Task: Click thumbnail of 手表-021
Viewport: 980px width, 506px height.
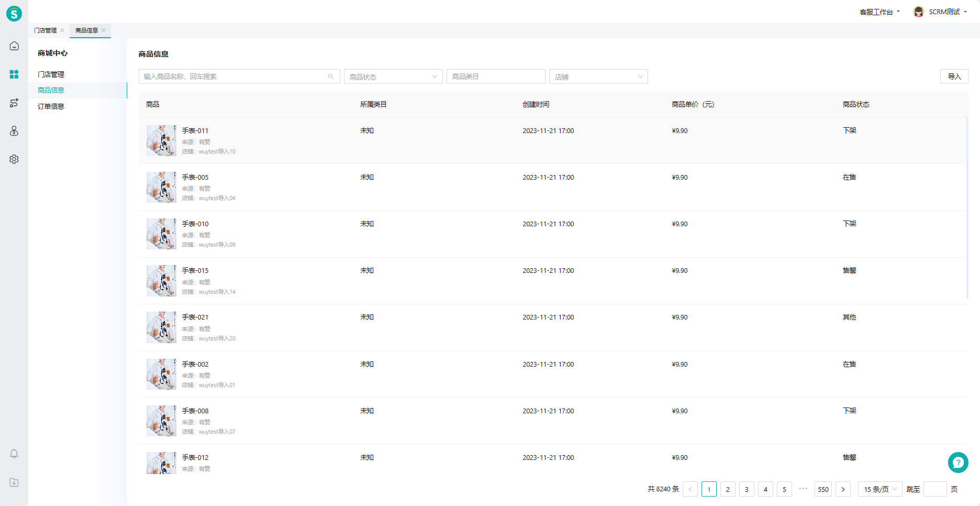Action: click(x=161, y=327)
